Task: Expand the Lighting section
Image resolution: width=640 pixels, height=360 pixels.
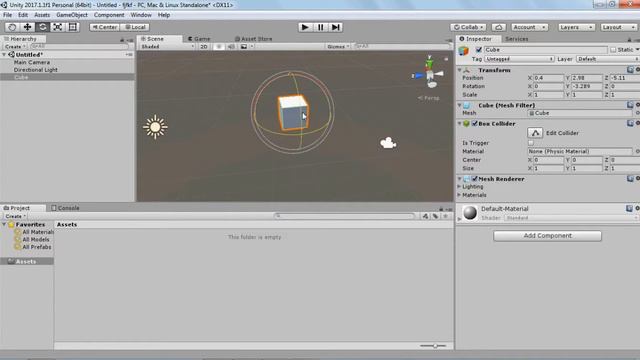Action: [x=460, y=187]
